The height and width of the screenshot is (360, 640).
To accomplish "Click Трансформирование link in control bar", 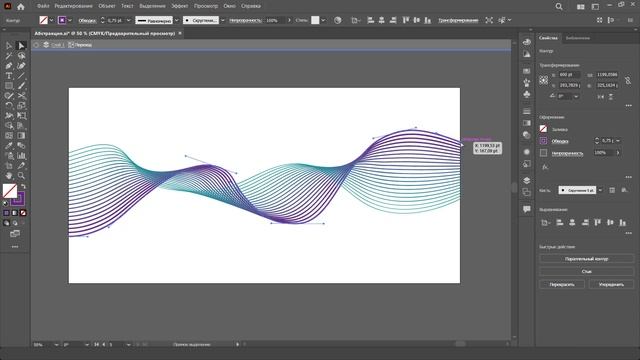I will (458, 20).
